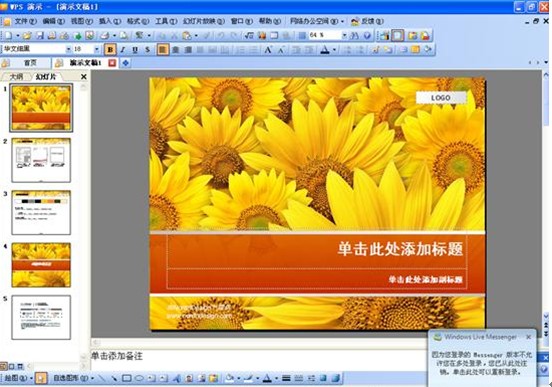The width and height of the screenshot is (552, 387).
Task: Click the Messenger re-login notification text
Action: tap(482, 363)
